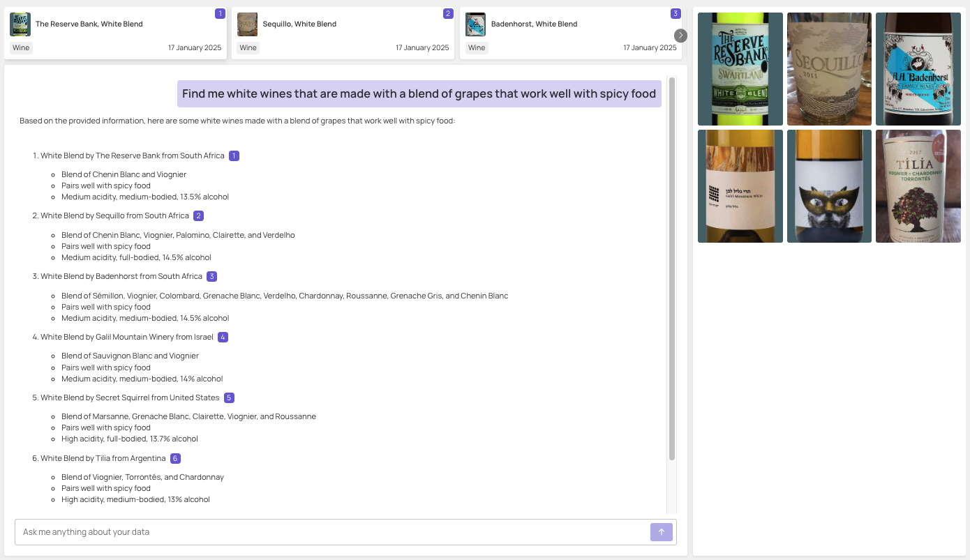Click the Sequillo 2011 bottle image

(x=829, y=69)
